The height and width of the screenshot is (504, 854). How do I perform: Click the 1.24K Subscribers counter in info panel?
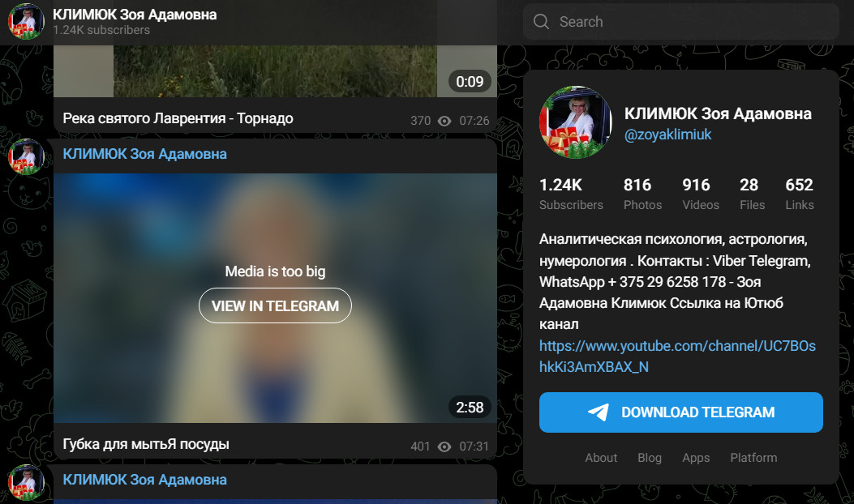571,194
